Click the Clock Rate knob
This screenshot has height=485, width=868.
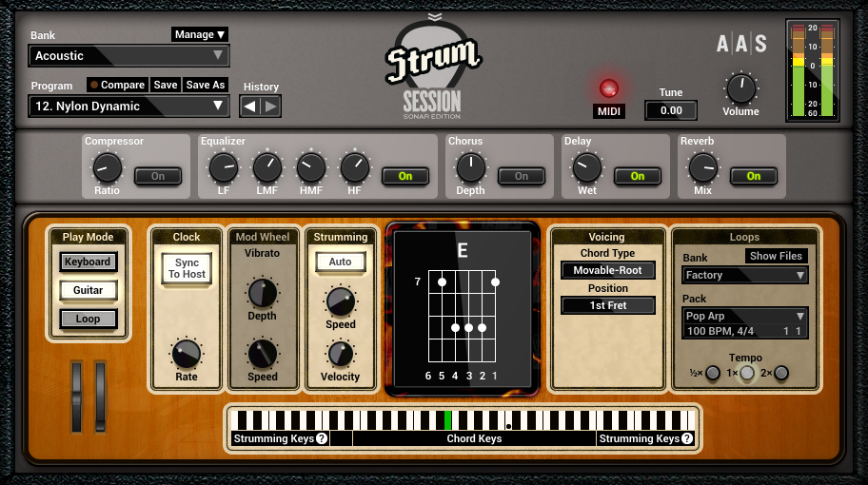pyautogui.click(x=187, y=354)
